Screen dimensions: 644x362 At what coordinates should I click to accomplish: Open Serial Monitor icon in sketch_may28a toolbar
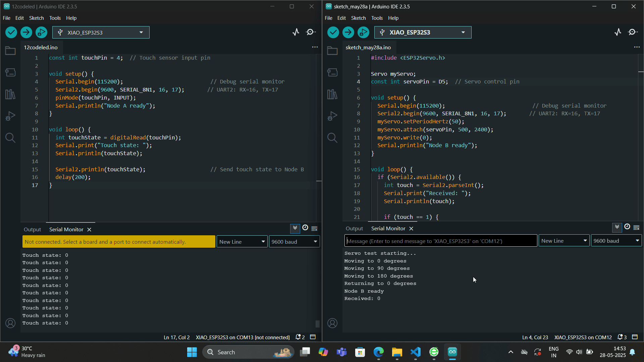[633, 32]
